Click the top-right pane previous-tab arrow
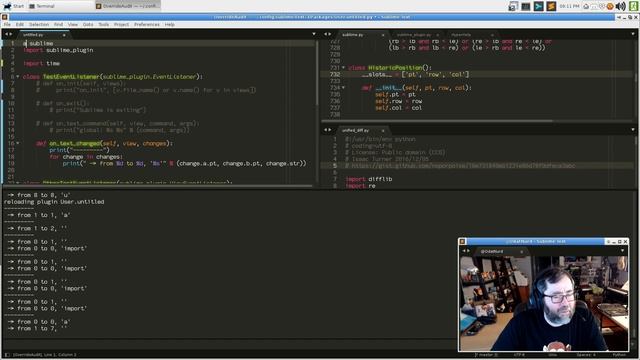This screenshot has width=640, height=360. [325, 34]
